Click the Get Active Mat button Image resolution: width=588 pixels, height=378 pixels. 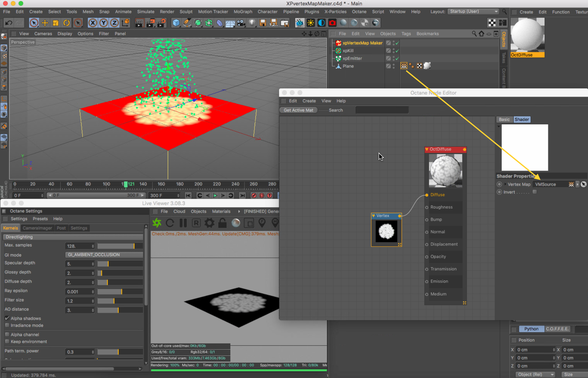click(x=298, y=110)
